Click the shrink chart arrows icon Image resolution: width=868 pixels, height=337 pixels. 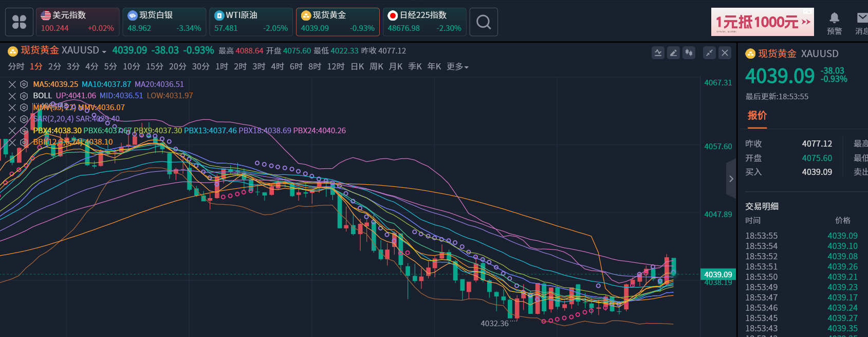tap(709, 52)
